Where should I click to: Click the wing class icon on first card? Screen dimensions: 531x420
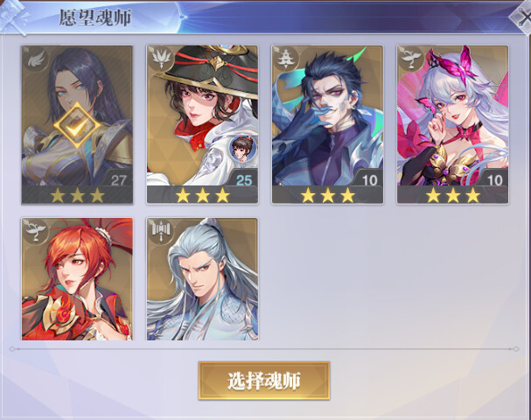[x=36, y=60]
